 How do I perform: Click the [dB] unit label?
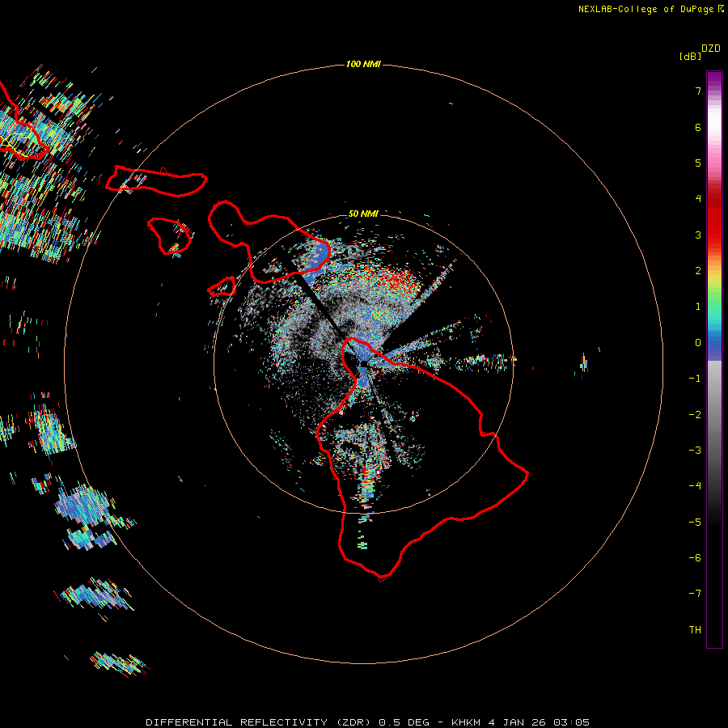tap(691, 57)
